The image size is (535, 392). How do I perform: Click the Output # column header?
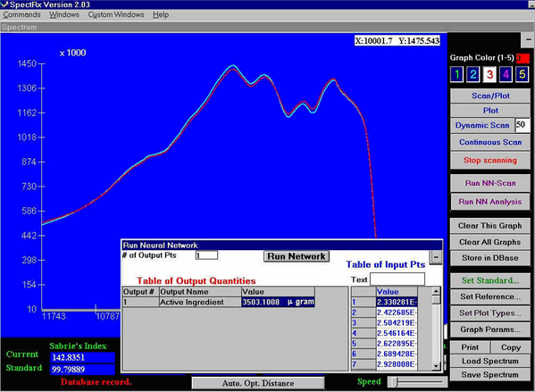pos(140,292)
